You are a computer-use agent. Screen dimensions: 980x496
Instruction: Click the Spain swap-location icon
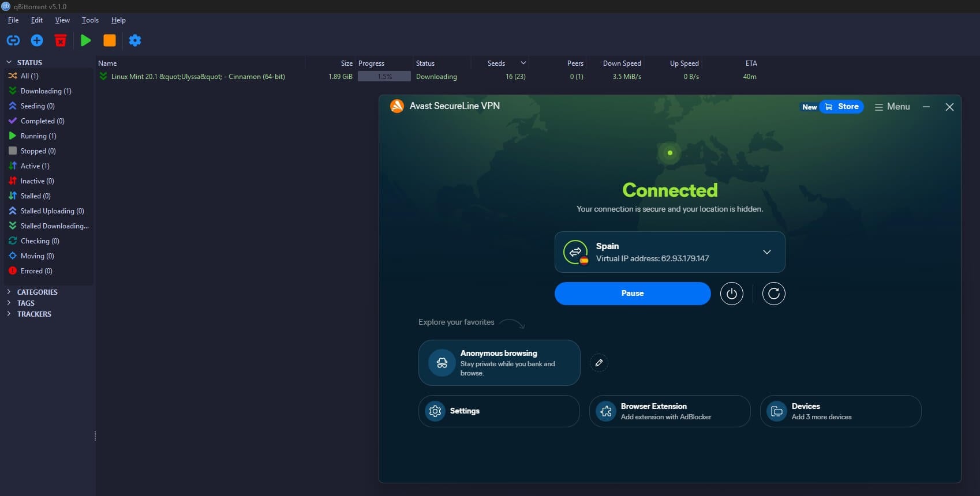575,251
